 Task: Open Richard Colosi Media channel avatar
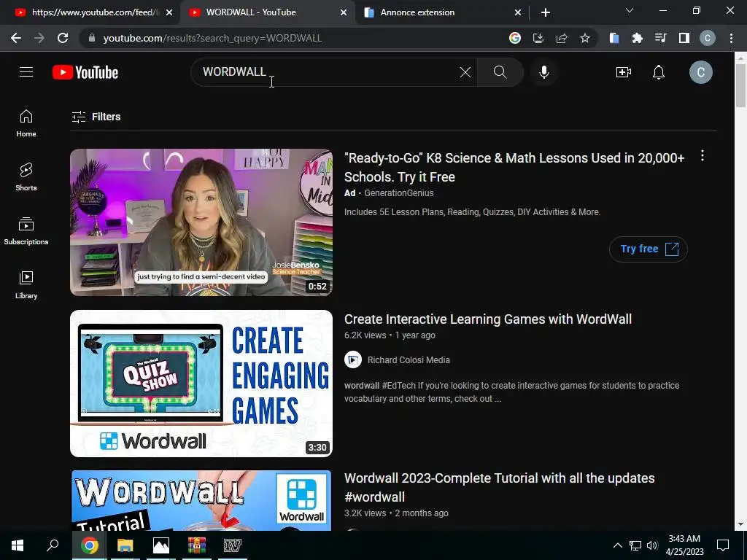pos(353,360)
